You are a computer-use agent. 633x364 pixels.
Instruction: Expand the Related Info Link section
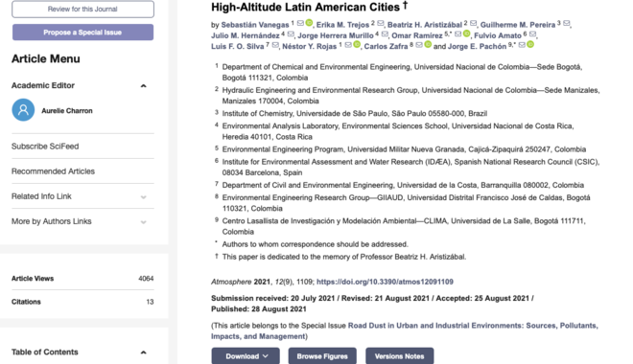[143, 197]
